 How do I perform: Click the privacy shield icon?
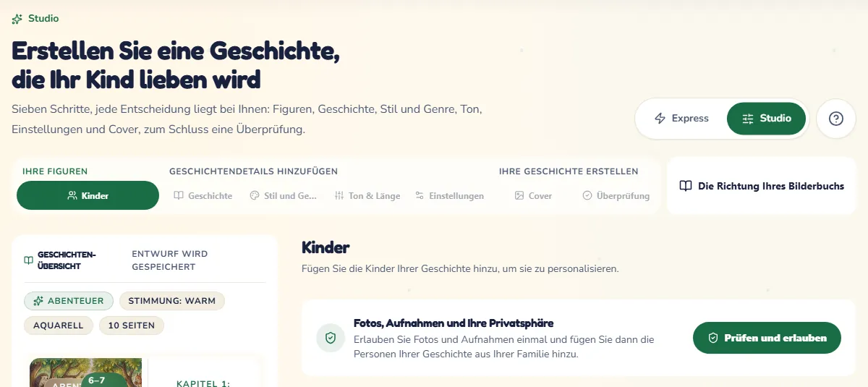(331, 338)
